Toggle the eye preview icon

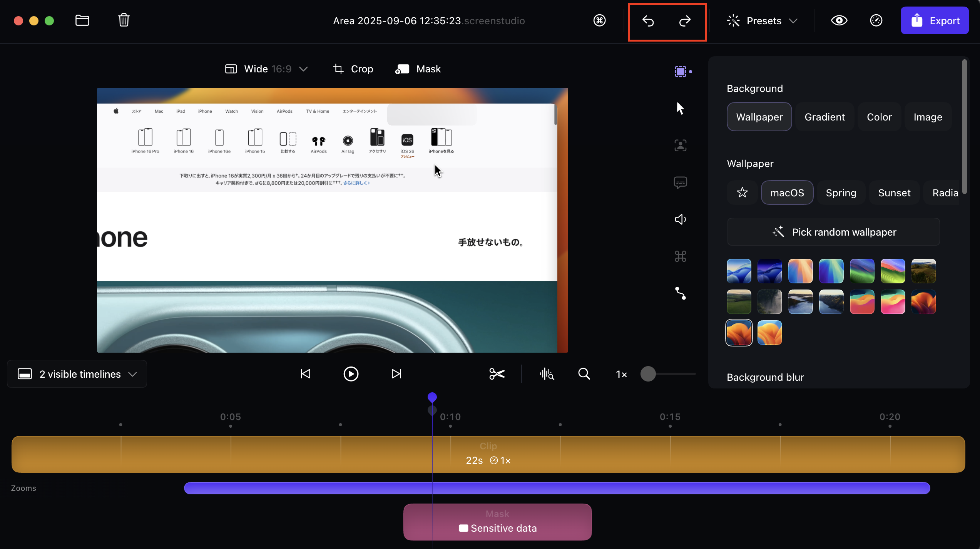(x=839, y=20)
